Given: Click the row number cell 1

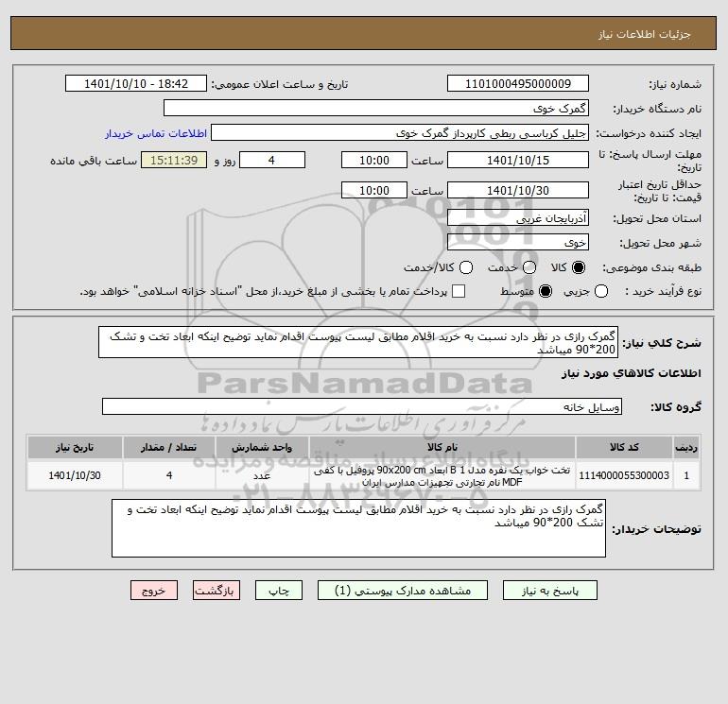Looking at the screenshot, I should click(686, 475).
